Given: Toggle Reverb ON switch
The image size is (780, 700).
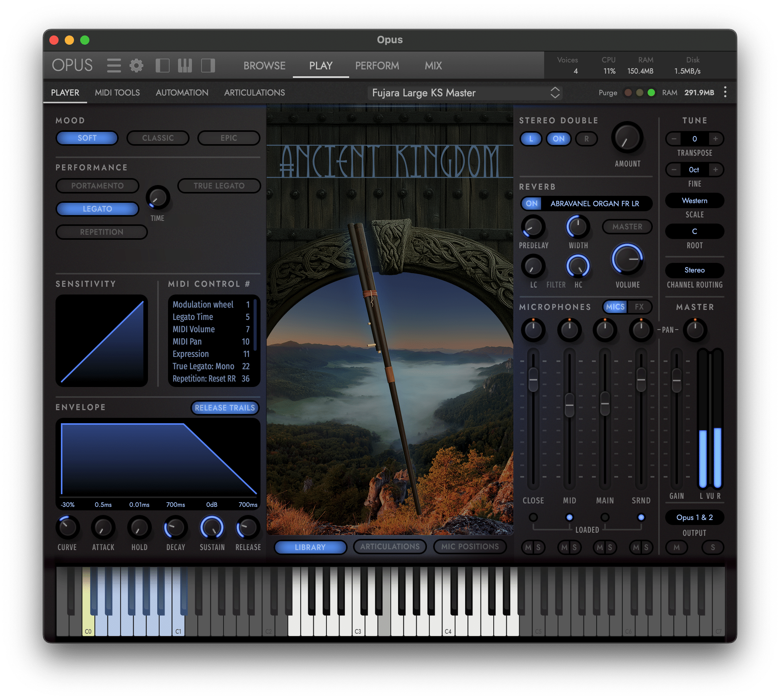Looking at the screenshot, I should point(531,204).
